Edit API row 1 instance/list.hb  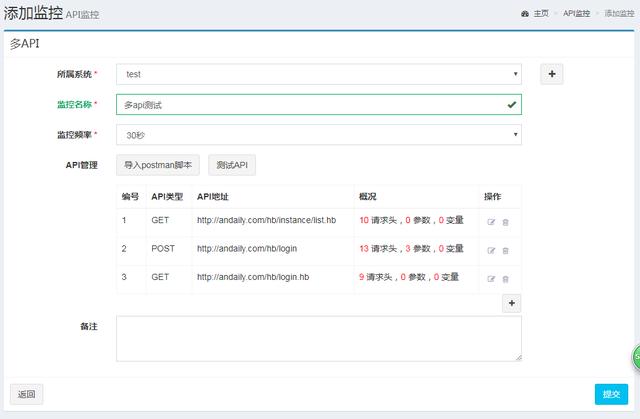(x=491, y=222)
